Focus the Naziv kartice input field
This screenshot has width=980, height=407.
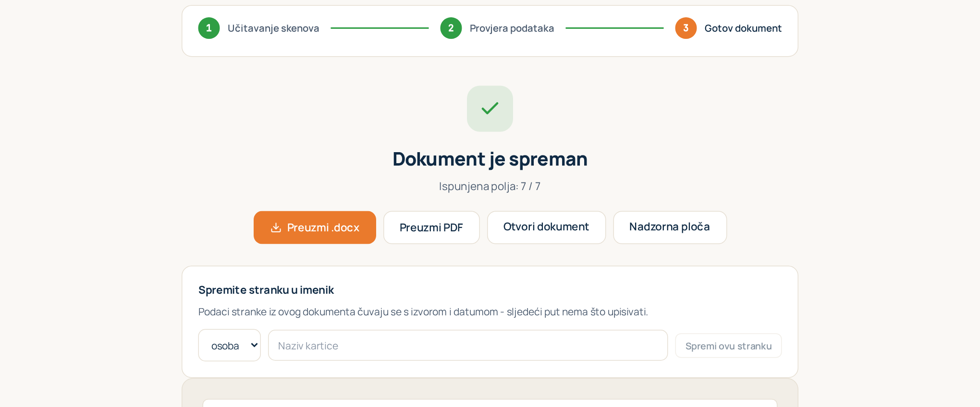[x=468, y=346]
